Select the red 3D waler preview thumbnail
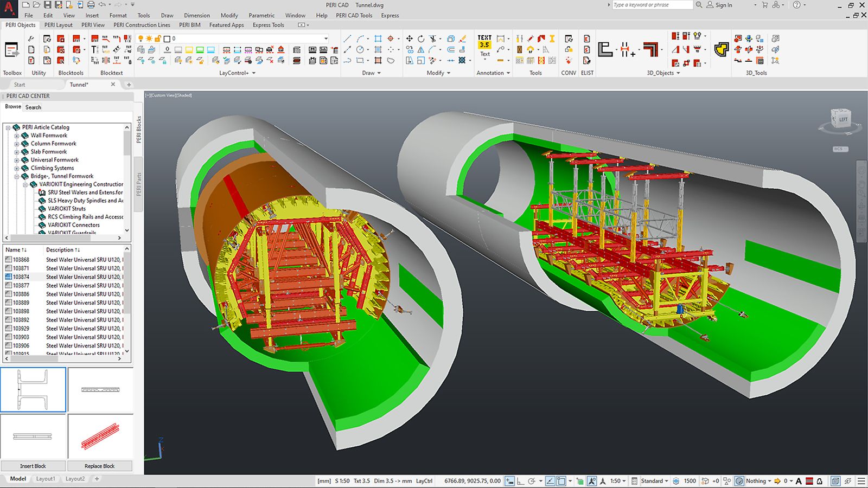 (x=100, y=436)
